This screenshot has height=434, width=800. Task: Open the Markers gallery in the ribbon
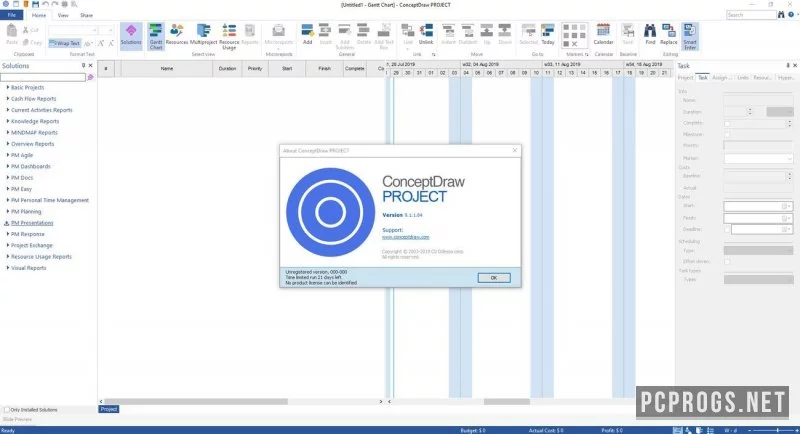pos(574,35)
